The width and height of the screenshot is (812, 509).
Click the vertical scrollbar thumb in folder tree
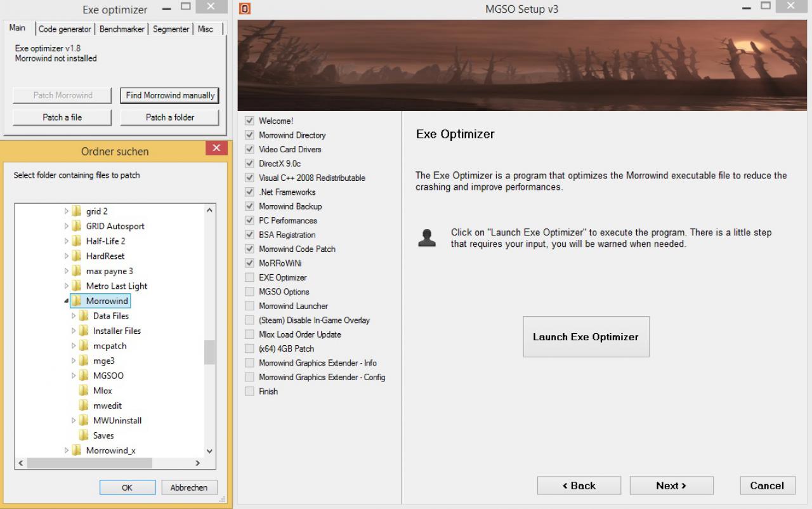click(x=209, y=352)
